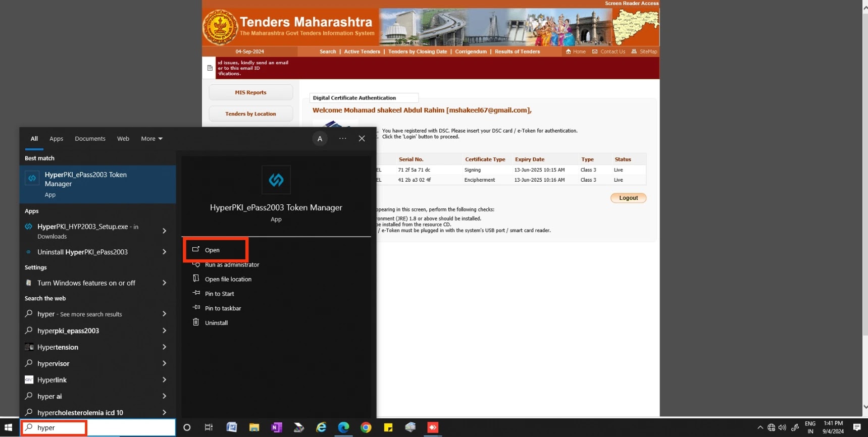
Task: Open Tenders by Closing Date link
Action: coord(418,51)
